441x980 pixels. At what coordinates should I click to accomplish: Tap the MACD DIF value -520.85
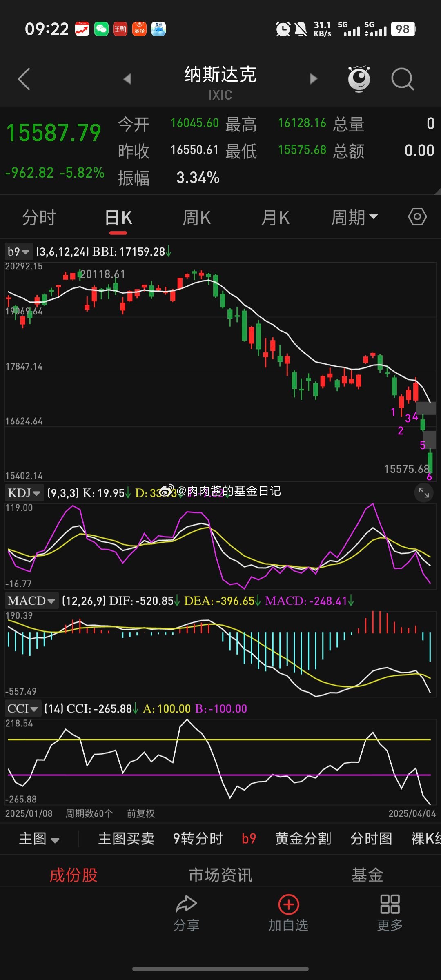pyautogui.click(x=154, y=601)
